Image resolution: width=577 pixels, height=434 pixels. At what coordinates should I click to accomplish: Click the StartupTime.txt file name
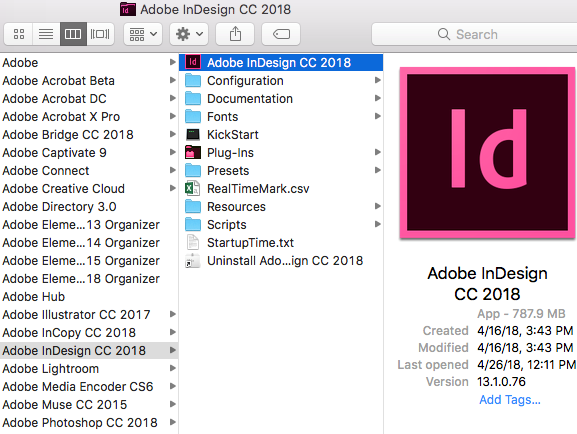click(x=250, y=243)
